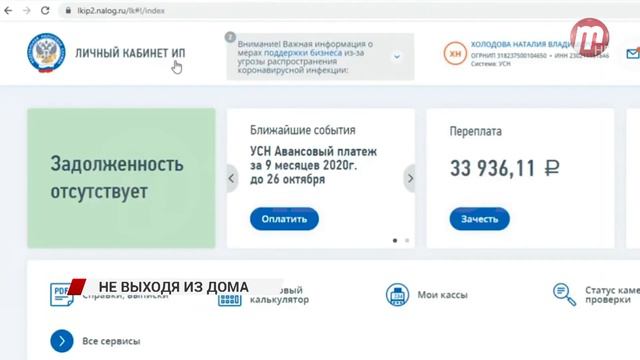Open messages via the envelope icon
Viewport: 640px width, 360px height.
[633, 53]
